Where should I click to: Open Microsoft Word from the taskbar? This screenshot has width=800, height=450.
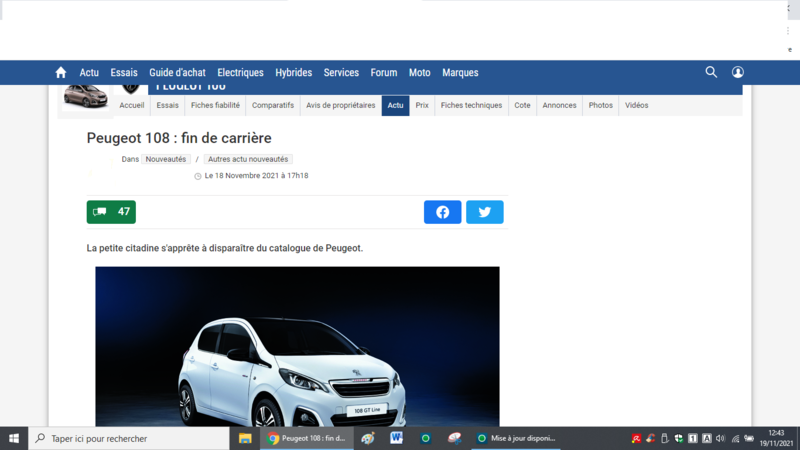click(396, 438)
